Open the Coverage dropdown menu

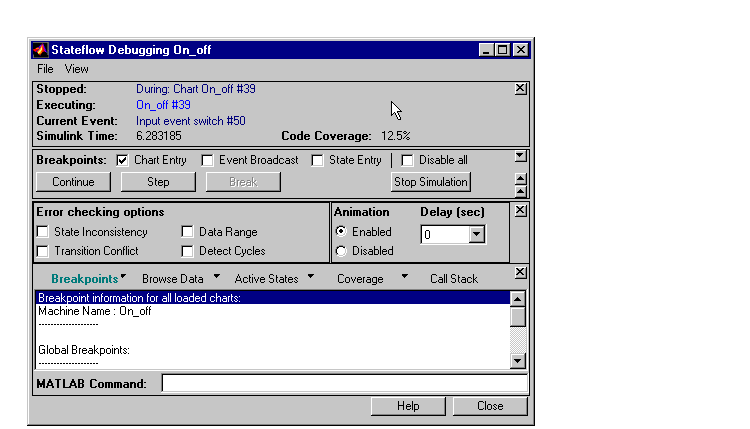[x=404, y=277]
